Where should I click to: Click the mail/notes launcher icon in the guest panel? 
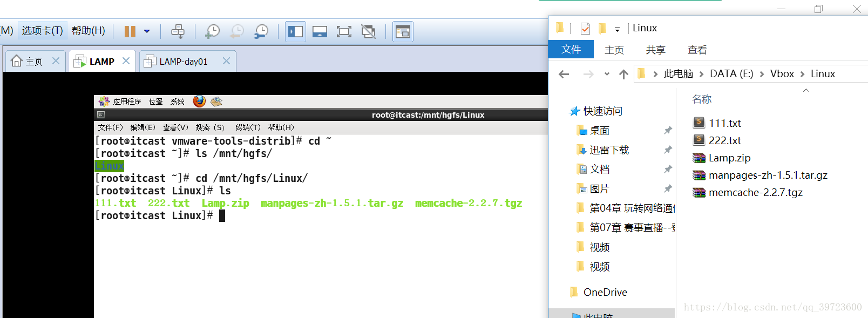216,101
